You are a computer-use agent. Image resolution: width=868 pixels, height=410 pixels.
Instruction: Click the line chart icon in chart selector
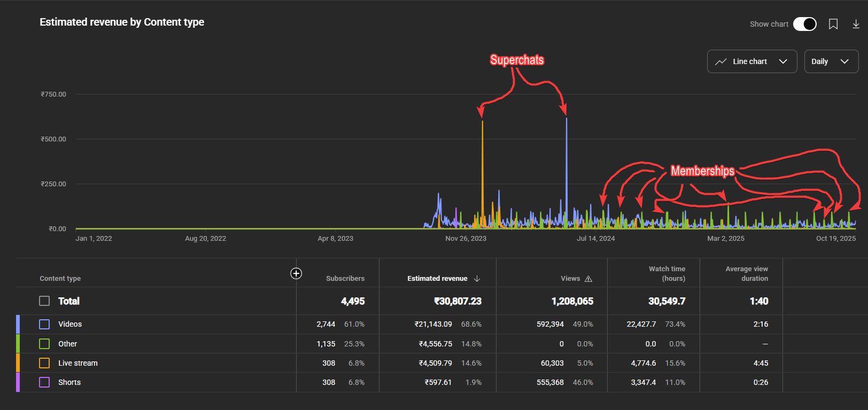point(720,61)
